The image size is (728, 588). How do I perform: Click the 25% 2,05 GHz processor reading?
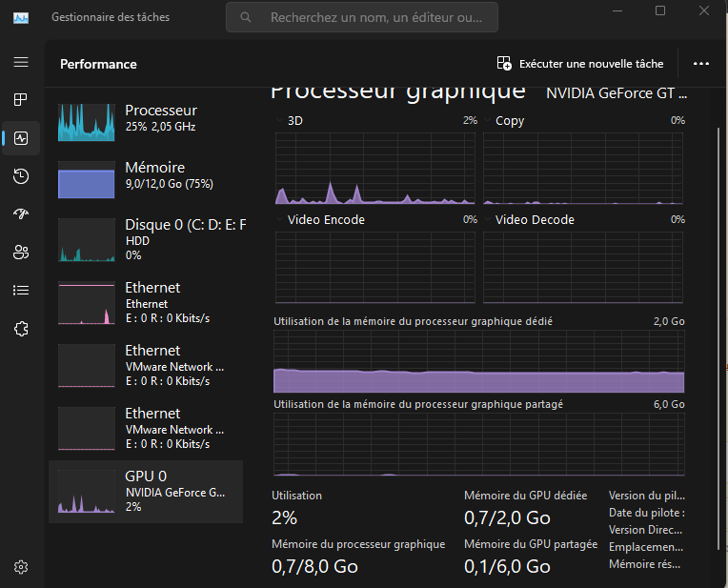pos(161,127)
